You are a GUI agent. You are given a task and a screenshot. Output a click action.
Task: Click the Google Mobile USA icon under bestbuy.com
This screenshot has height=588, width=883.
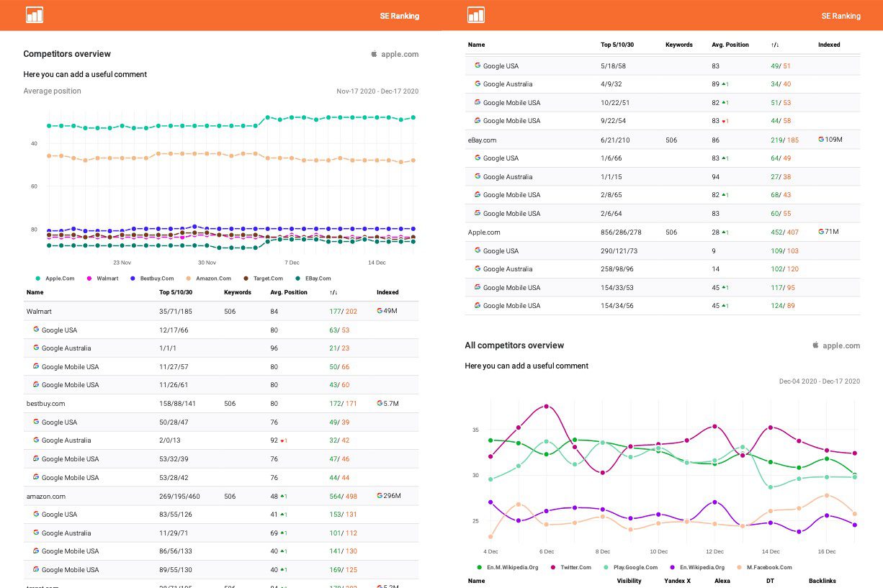point(37,458)
